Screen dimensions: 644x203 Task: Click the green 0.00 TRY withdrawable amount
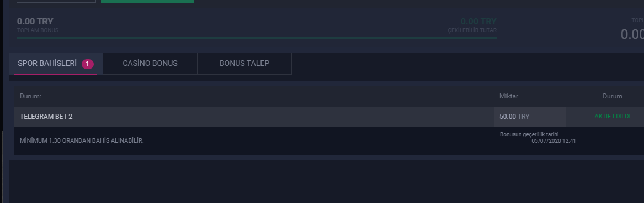(x=478, y=22)
